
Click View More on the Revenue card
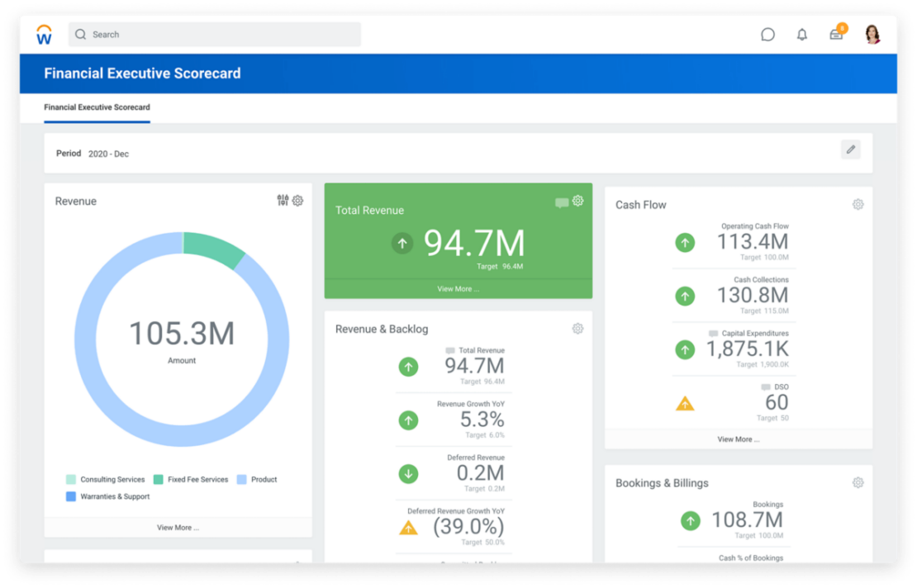pos(178,527)
